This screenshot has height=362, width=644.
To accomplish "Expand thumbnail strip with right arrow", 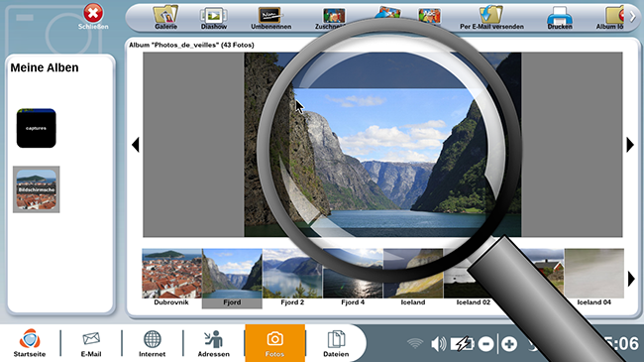I will [631, 279].
